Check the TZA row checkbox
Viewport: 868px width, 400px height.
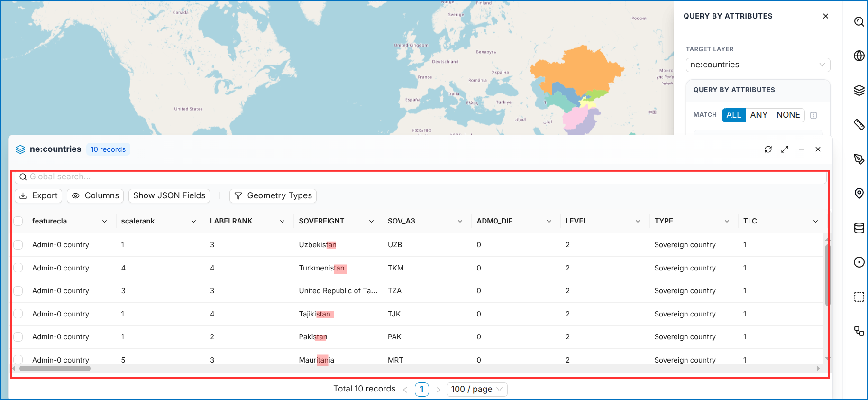tap(18, 291)
